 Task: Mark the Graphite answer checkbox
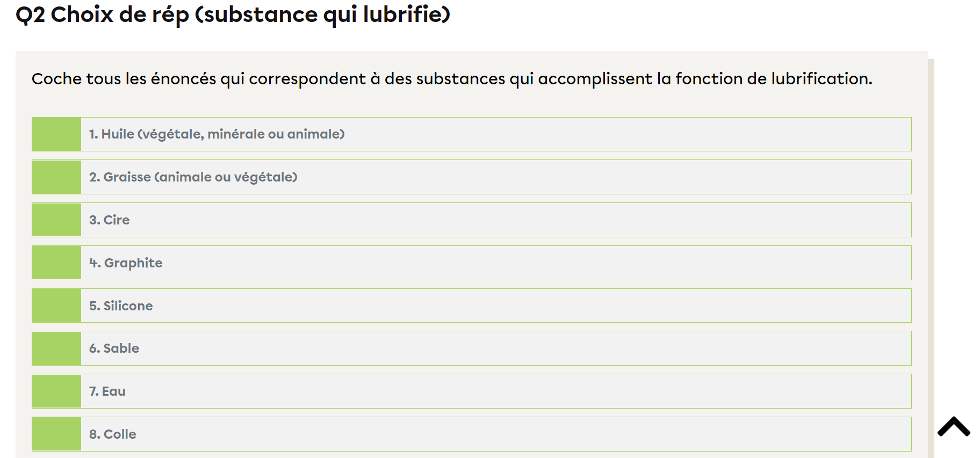pyautogui.click(x=56, y=263)
